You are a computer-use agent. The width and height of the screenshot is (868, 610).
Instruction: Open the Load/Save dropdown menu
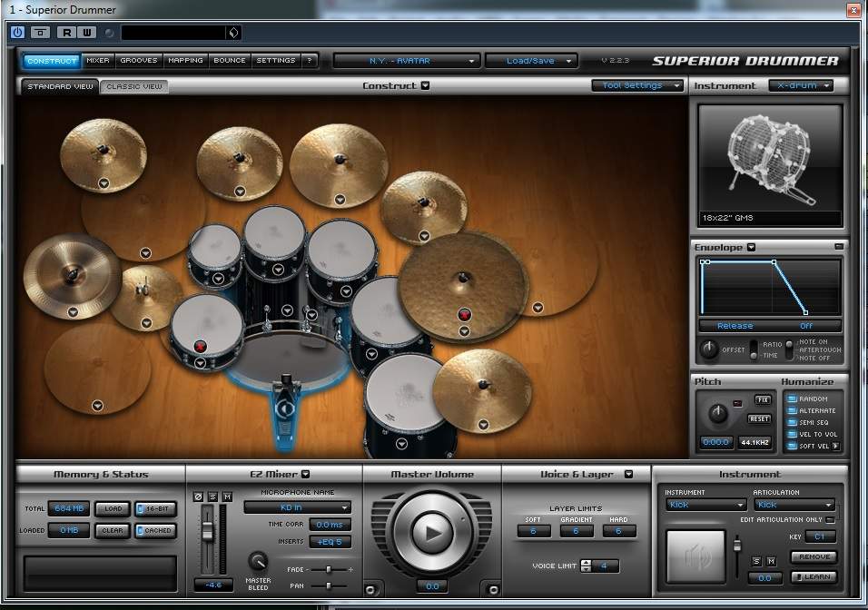click(530, 61)
